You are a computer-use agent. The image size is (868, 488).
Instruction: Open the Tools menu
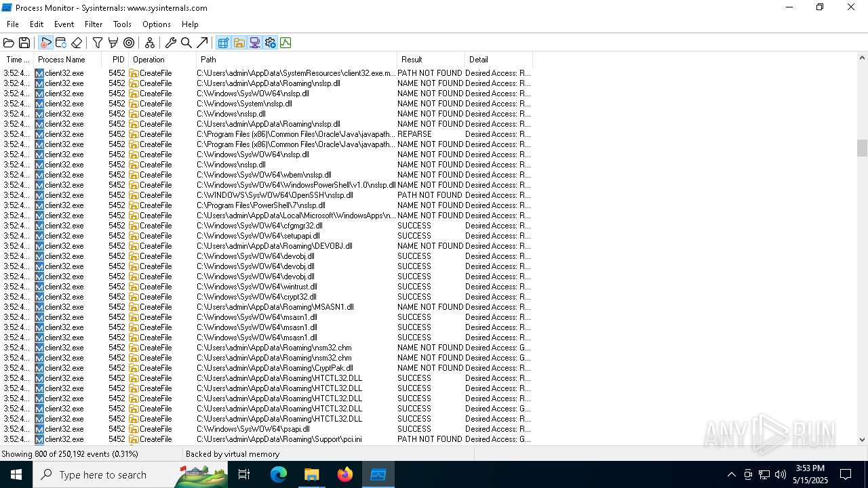(122, 24)
